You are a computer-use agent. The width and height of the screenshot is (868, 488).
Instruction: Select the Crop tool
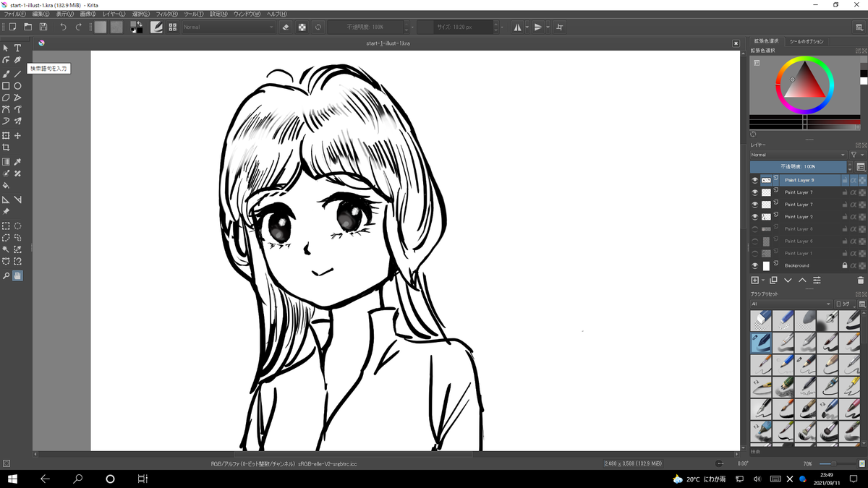tap(6, 147)
